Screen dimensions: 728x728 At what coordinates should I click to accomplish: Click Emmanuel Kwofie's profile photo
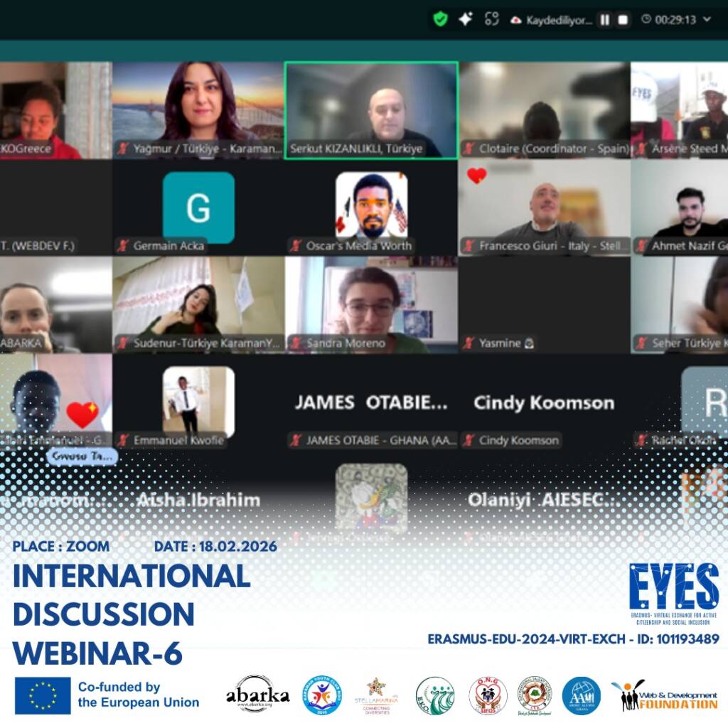tap(198, 402)
